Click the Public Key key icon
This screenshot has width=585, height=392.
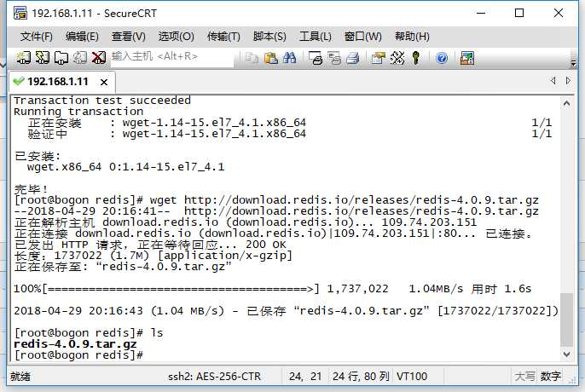click(x=416, y=58)
